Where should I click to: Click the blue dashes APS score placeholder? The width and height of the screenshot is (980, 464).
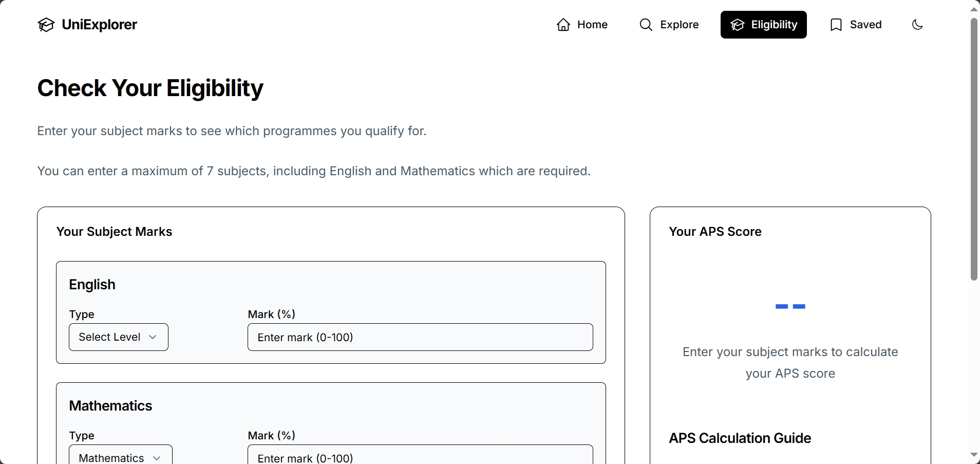coord(790,307)
